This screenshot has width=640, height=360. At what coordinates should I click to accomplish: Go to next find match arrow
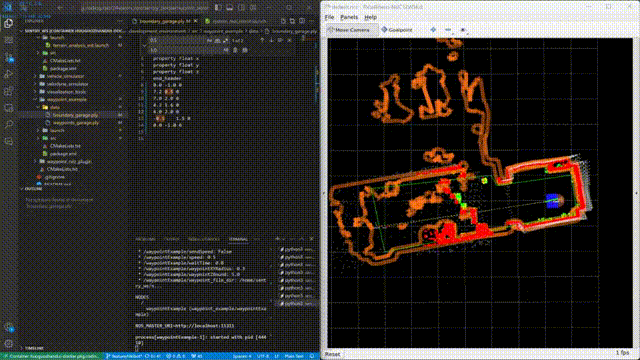pos(271,40)
